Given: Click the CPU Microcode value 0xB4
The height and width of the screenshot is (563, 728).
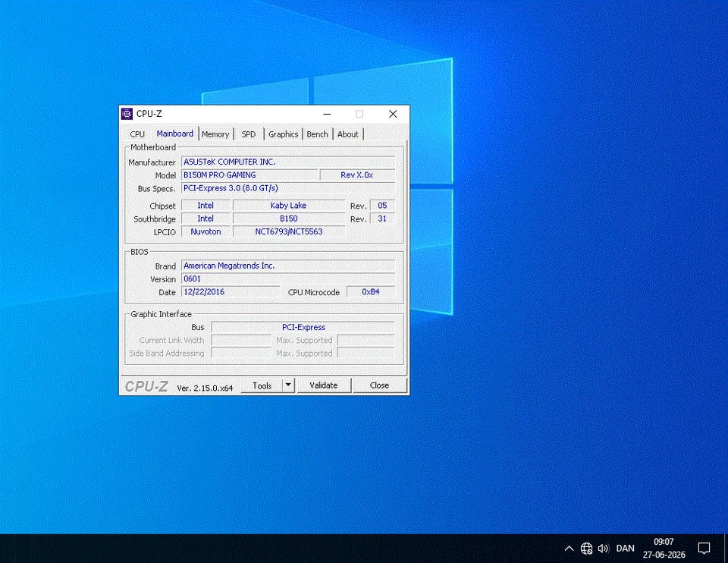Looking at the screenshot, I should [x=371, y=291].
